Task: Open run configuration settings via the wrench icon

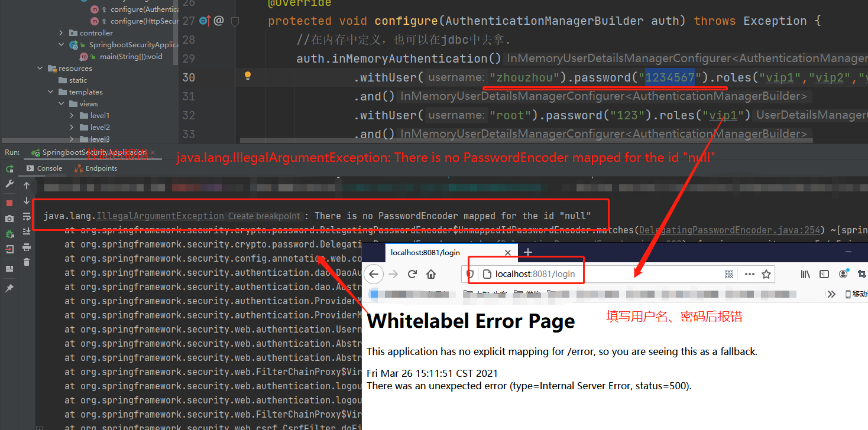Action: [x=9, y=184]
